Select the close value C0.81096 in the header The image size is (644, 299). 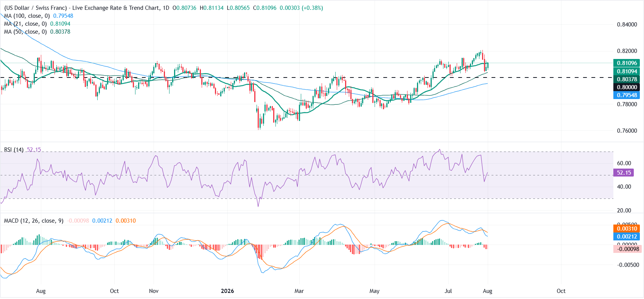265,8
